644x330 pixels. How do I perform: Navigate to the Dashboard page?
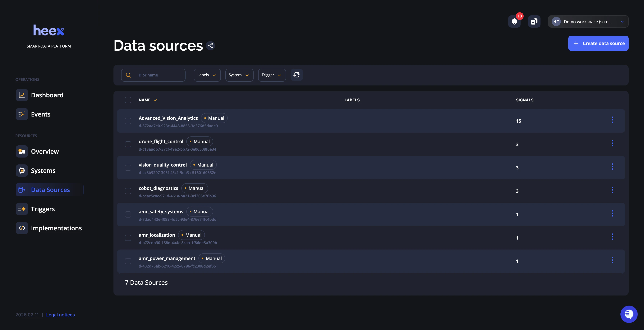pyautogui.click(x=47, y=95)
